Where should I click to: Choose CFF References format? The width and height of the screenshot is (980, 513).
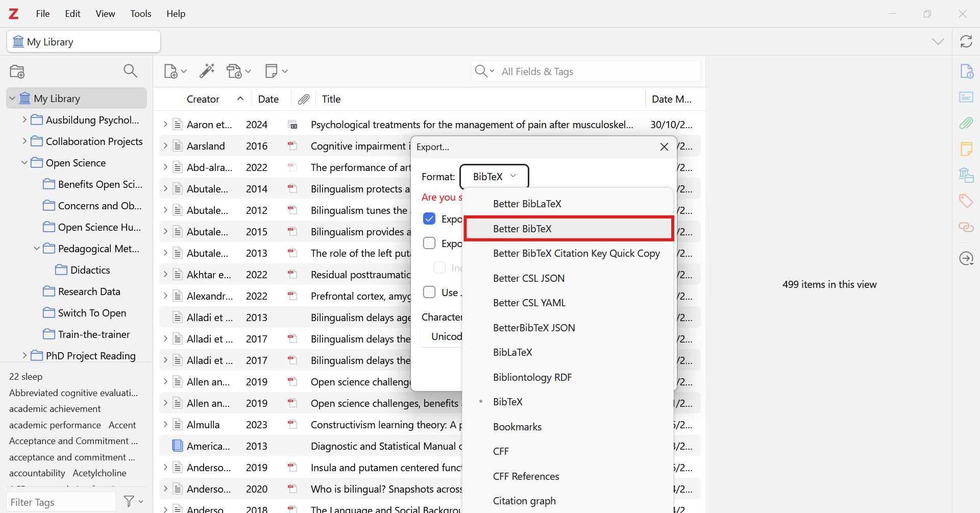click(569, 476)
